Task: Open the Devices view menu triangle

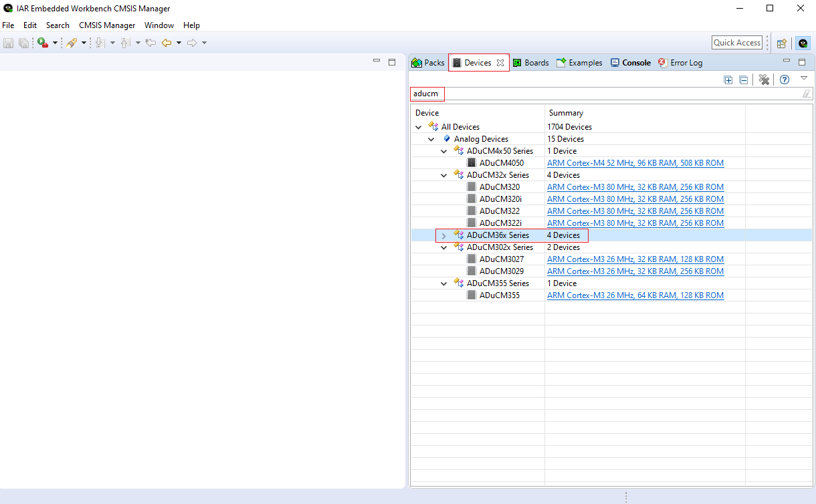Action: (804, 78)
